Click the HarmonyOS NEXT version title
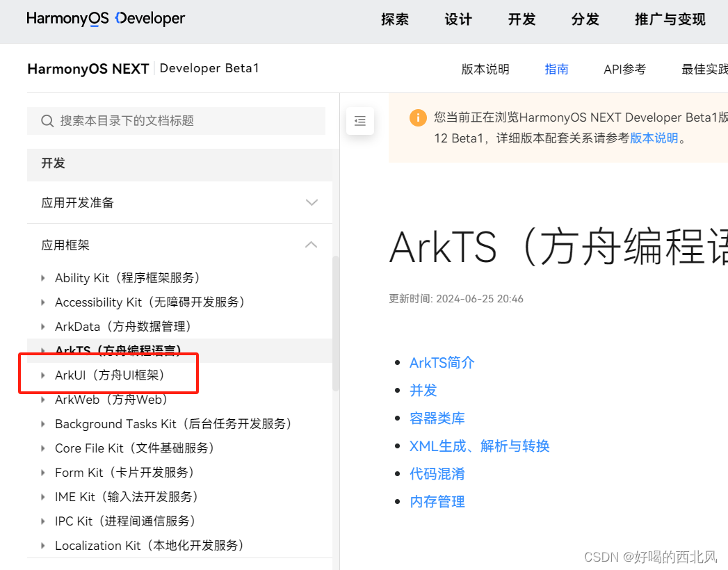728x570 pixels. click(x=88, y=69)
